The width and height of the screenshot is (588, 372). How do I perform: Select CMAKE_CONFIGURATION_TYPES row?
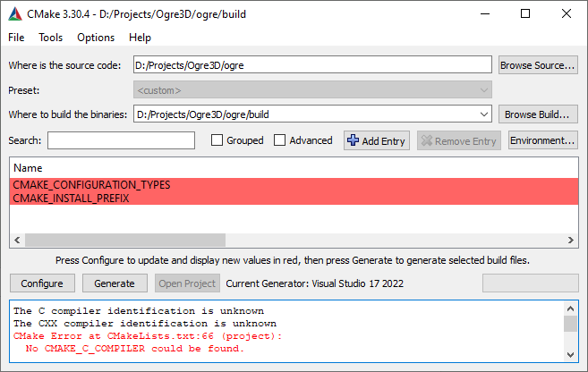pos(294,185)
